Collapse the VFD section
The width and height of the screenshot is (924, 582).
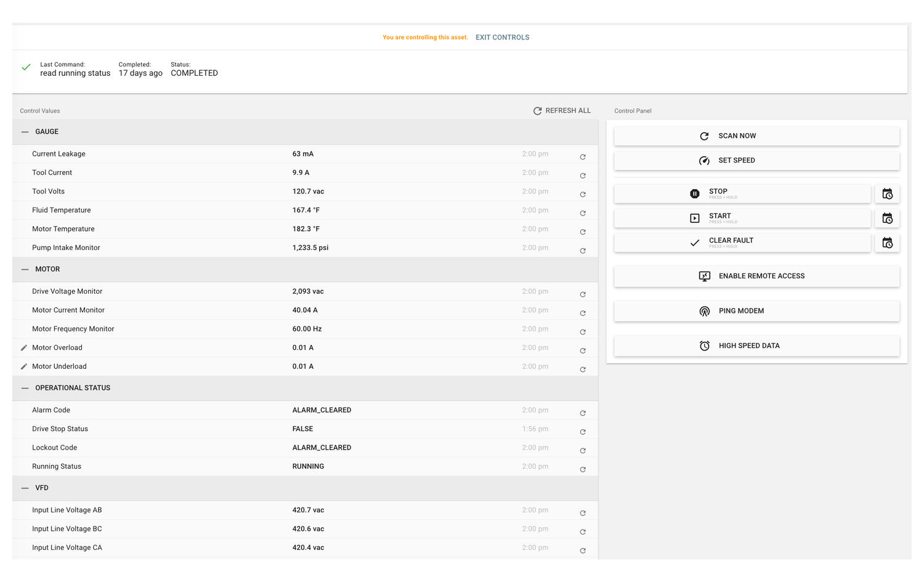(25, 487)
